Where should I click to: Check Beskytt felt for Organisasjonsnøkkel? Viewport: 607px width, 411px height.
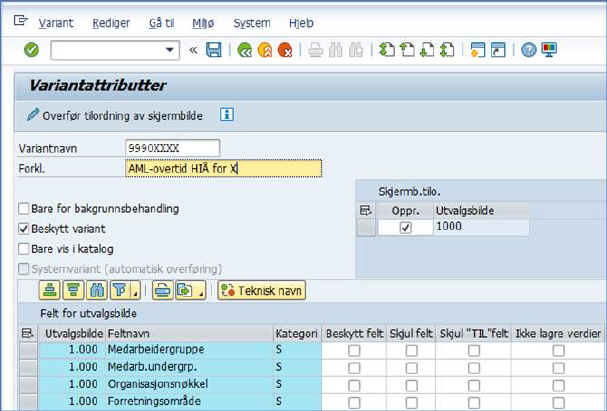point(354,385)
